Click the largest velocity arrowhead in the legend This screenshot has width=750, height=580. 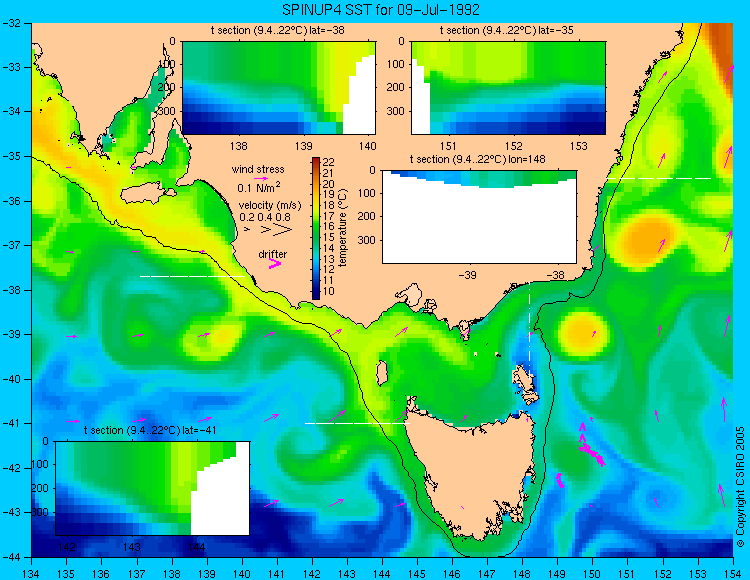click(x=283, y=230)
